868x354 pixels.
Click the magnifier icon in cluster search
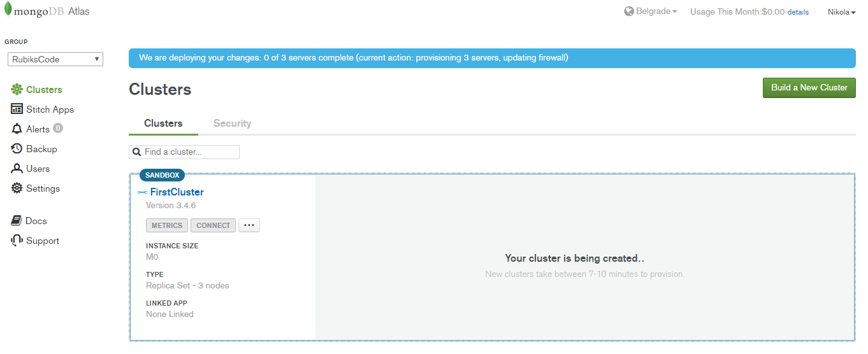coord(136,152)
